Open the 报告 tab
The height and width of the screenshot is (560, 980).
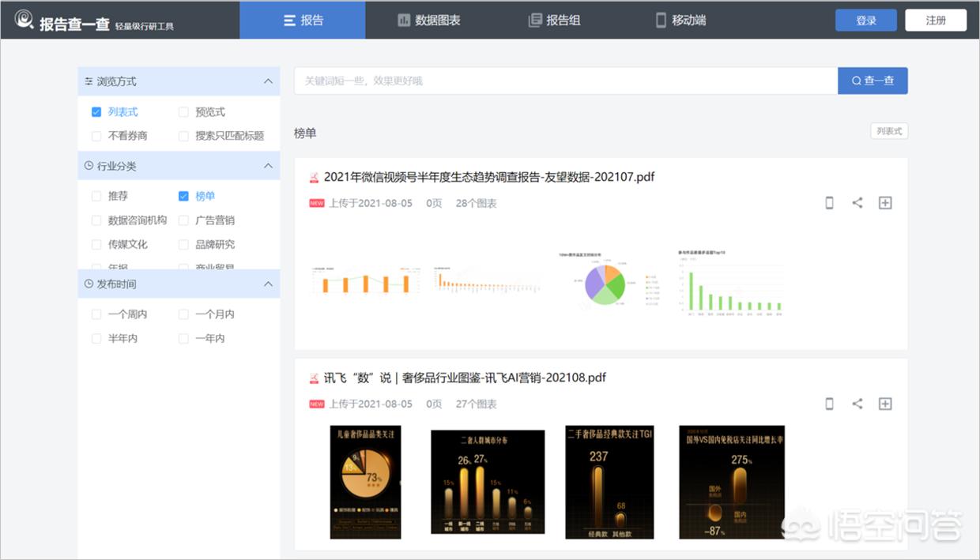303,20
